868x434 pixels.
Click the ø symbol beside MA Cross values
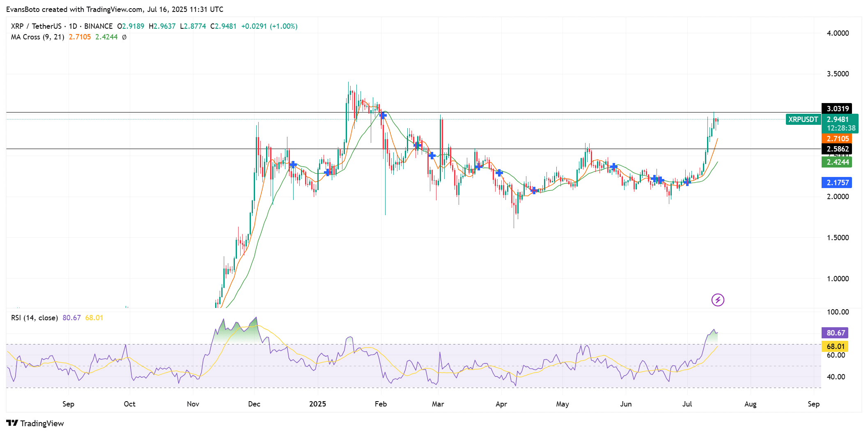124,37
